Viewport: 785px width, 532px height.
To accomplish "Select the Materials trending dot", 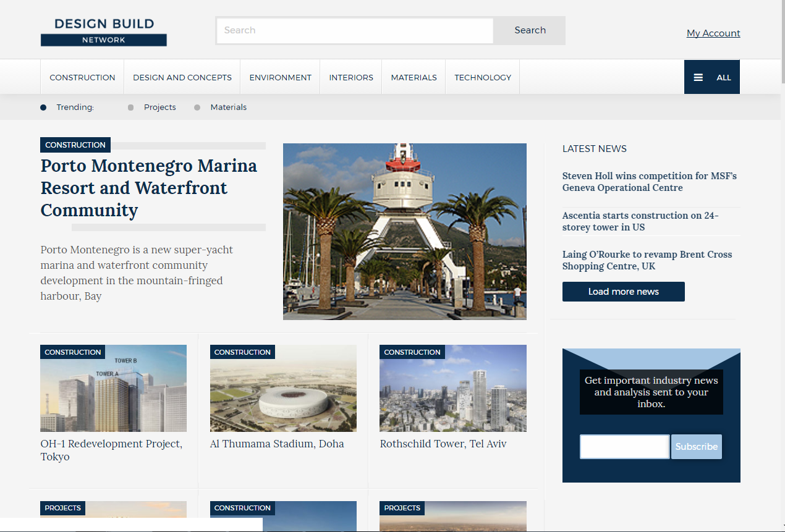I will pyautogui.click(x=197, y=108).
